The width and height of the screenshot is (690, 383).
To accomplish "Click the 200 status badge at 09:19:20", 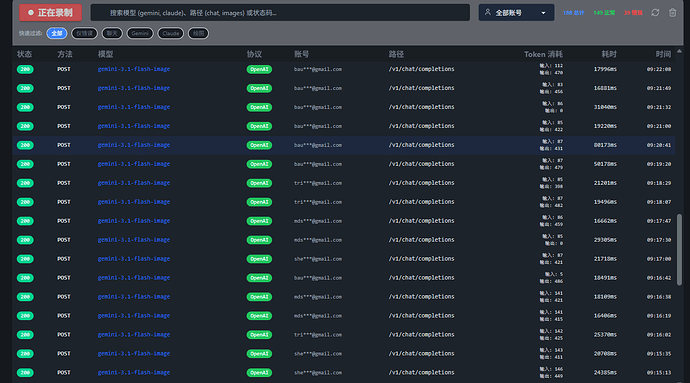I will [x=25, y=164].
